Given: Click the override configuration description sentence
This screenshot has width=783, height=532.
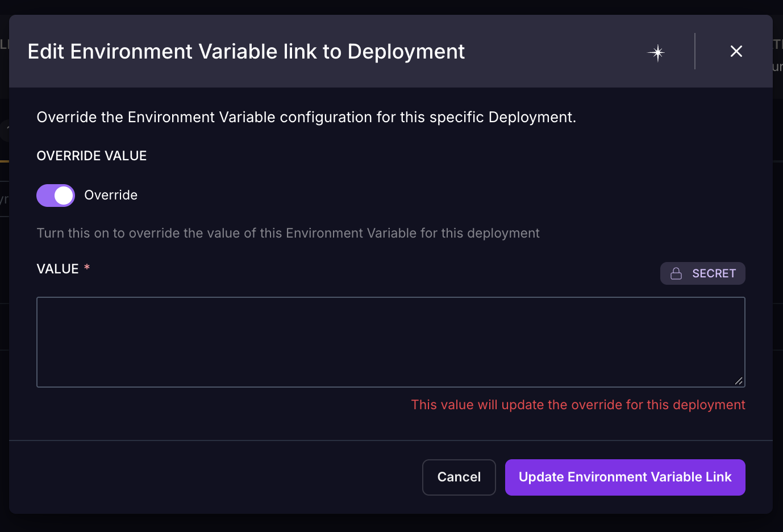Looking at the screenshot, I should click(x=306, y=117).
